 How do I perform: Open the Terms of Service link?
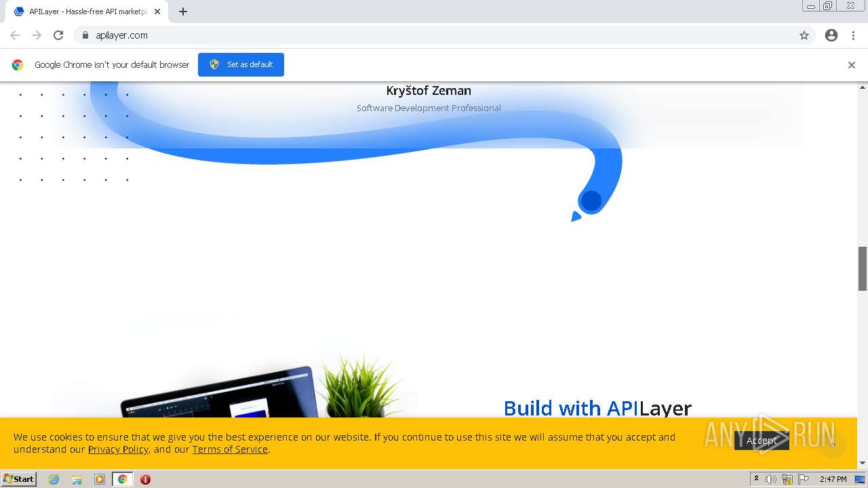pyautogui.click(x=230, y=449)
